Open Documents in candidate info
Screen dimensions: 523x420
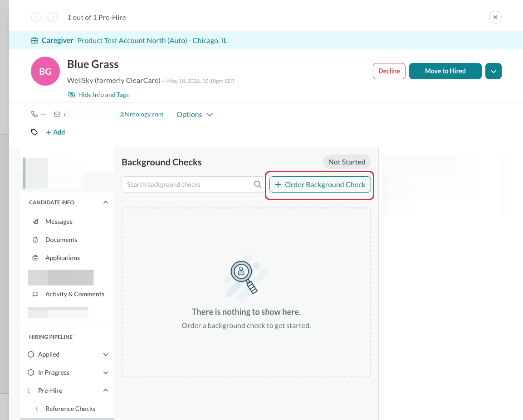tap(61, 240)
